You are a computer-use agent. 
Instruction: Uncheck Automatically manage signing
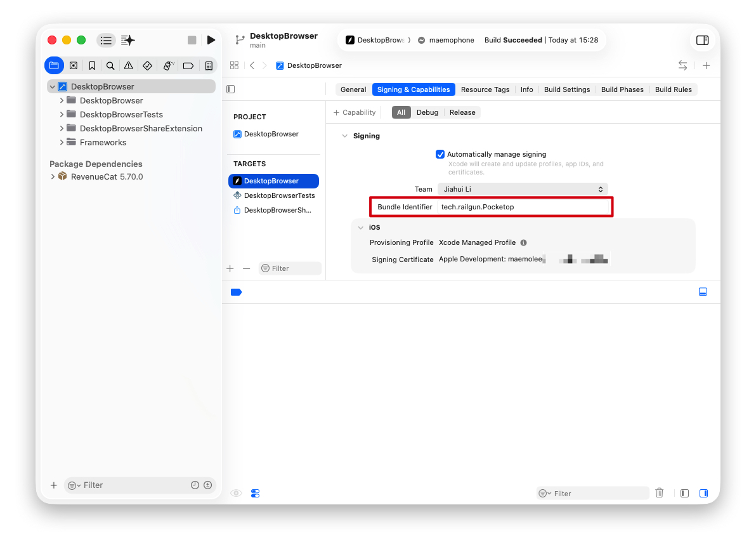(x=440, y=154)
